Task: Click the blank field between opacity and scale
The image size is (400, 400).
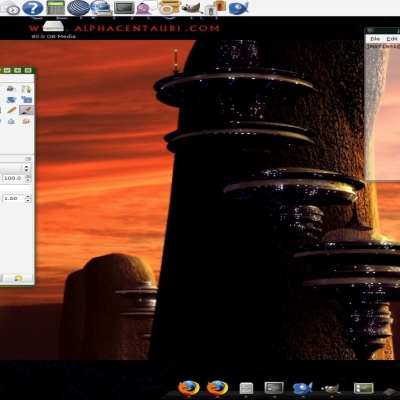Action: pos(15,188)
